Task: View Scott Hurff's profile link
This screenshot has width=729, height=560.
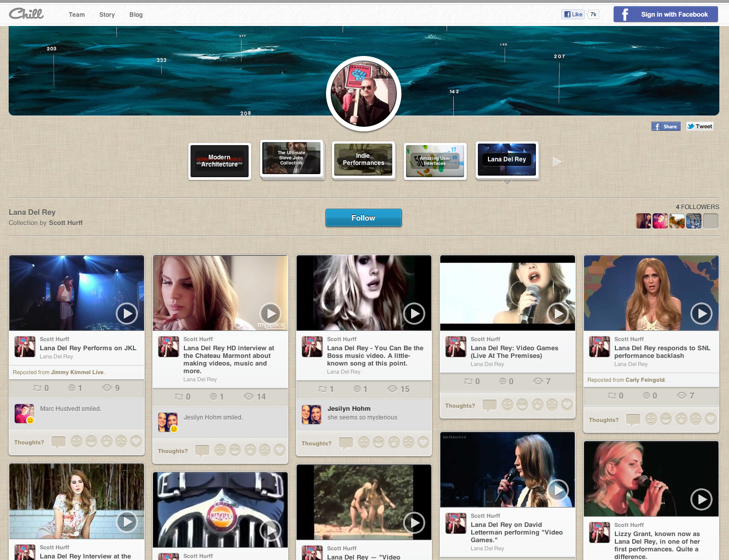Action: coord(54,339)
